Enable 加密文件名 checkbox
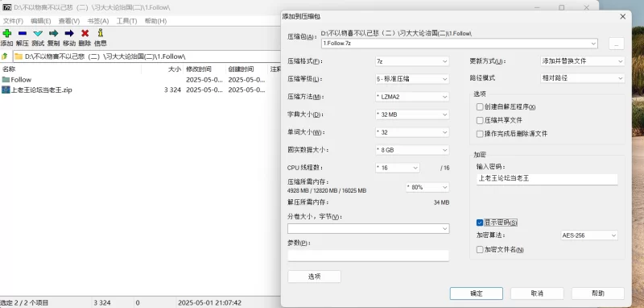 pyautogui.click(x=479, y=250)
